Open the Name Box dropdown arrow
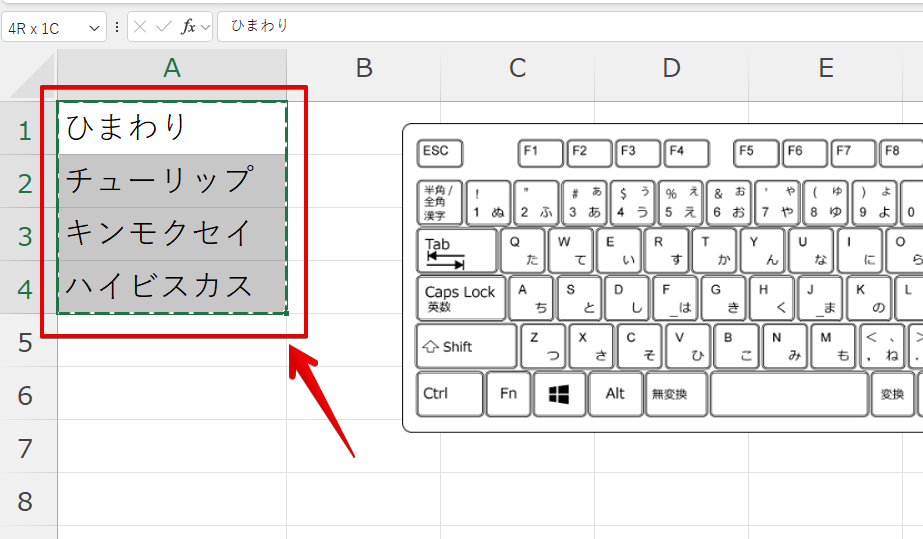The width and height of the screenshot is (923, 539). tap(96, 28)
